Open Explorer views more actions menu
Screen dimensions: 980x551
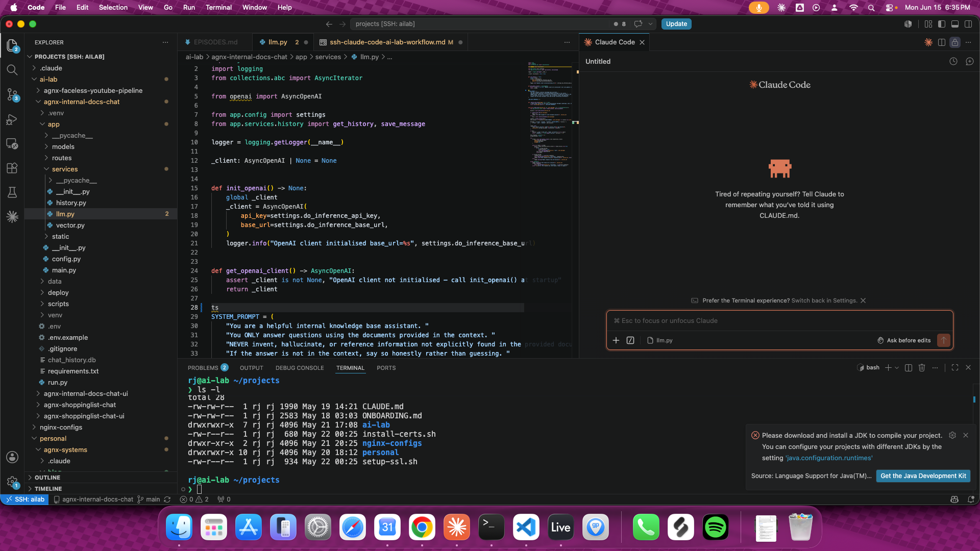pyautogui.click(x=165, y=42)
